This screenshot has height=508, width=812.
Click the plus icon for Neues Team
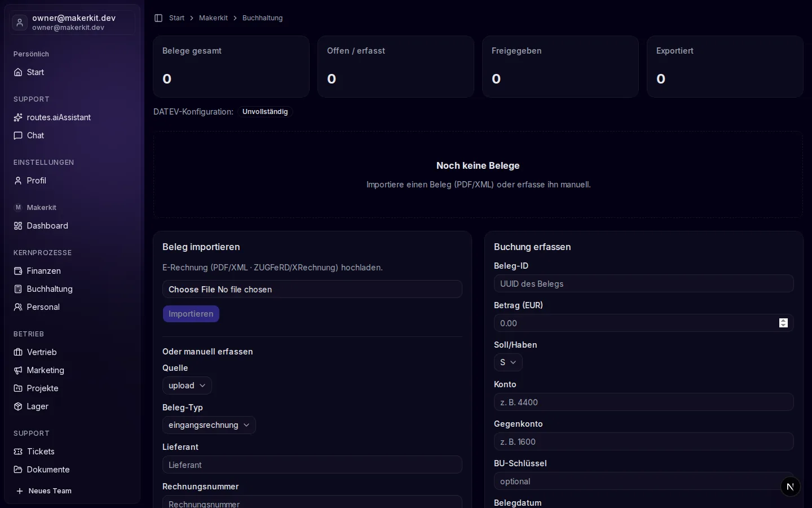tap(20, 491)
